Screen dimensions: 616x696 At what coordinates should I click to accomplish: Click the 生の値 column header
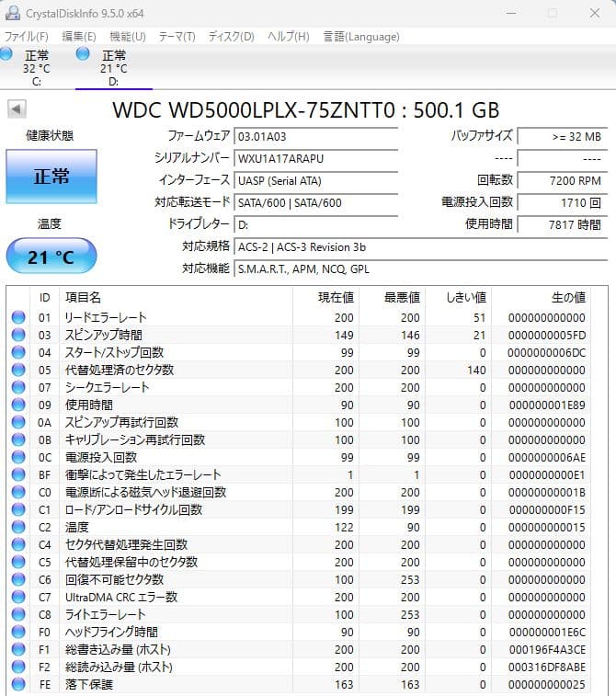pyautogui.click(x=541, y=297)
